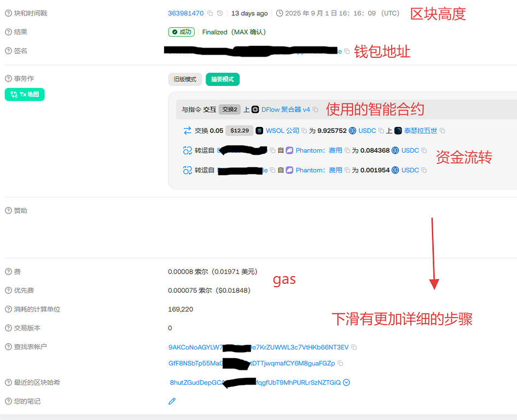Copy the first lookup table account address
Image resolution: width=517 pixels, height=420 pixels.
point(354,347)
